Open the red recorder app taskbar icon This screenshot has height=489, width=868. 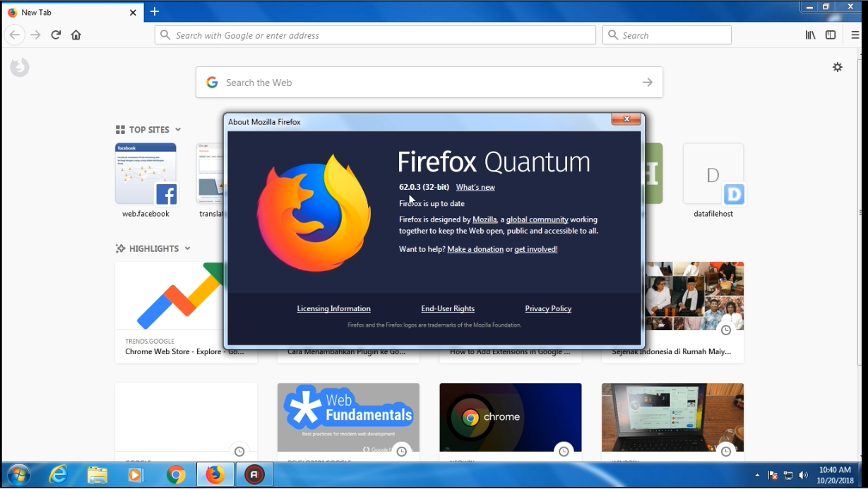click(254, 475)
